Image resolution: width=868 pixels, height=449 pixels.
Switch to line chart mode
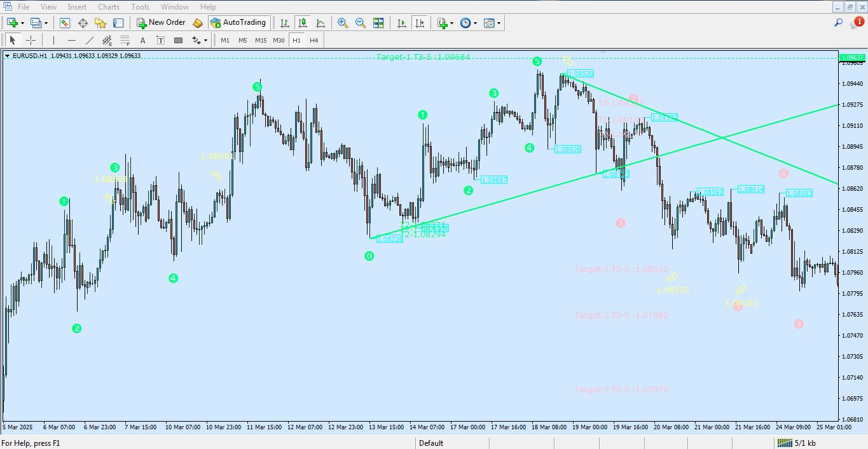321,23
